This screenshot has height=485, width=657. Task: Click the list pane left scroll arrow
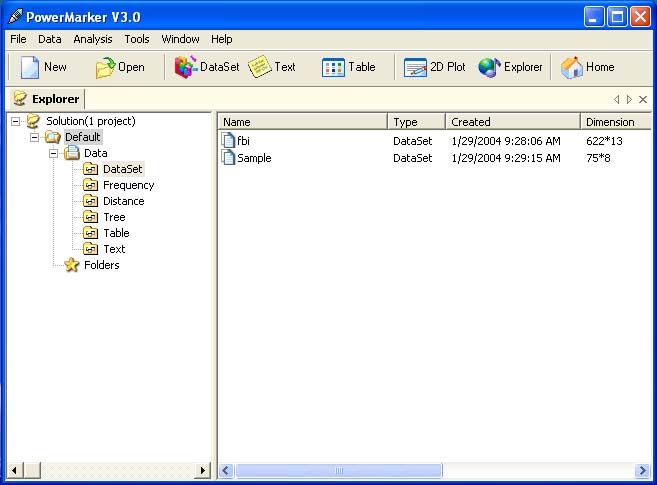226,471
